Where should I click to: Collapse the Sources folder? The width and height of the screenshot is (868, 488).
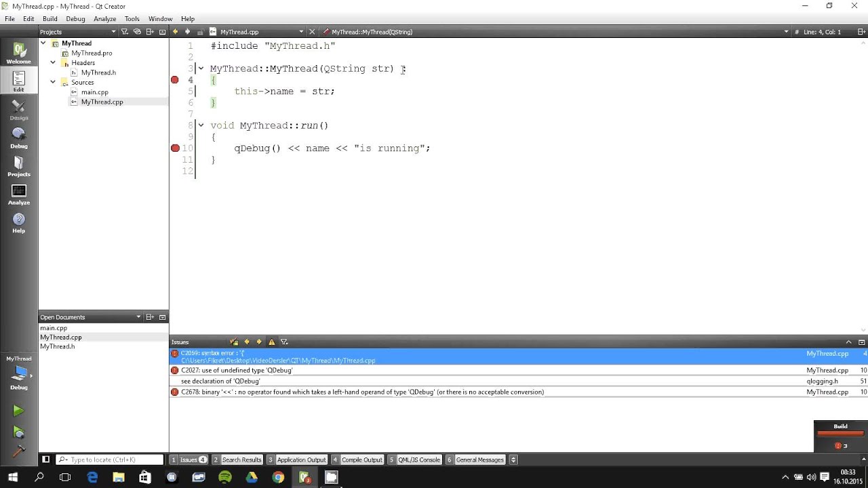tap(53, 83)
